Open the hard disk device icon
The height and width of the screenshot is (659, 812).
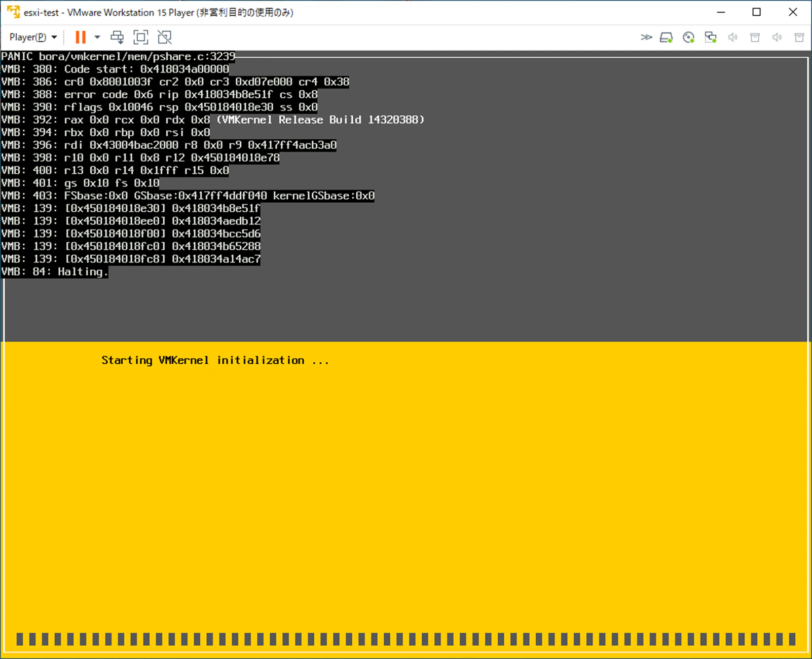click(667, 37)
